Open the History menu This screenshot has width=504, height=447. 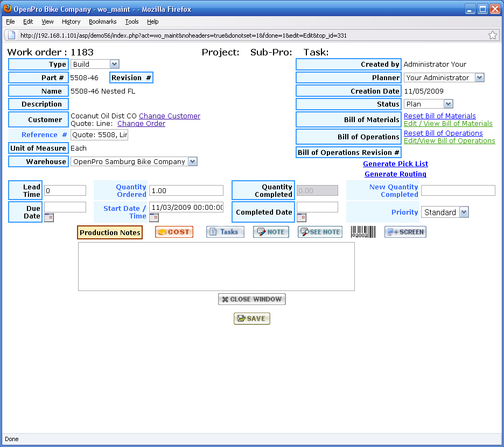point(71,22)
